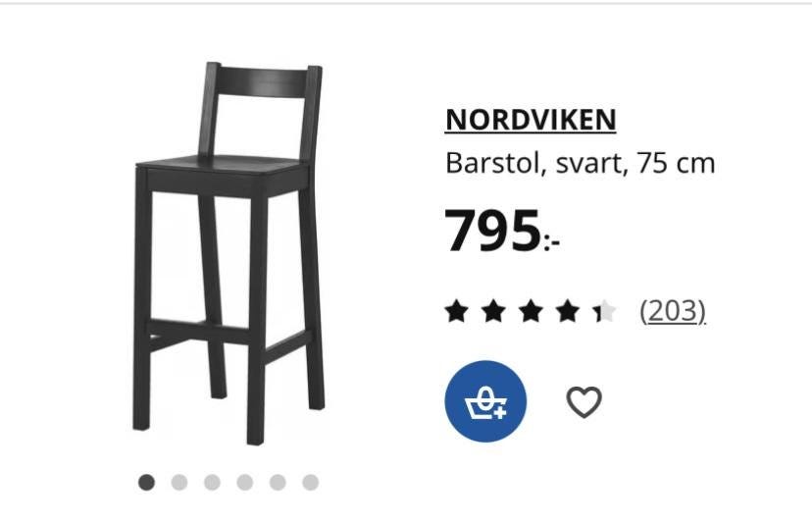Click the second rating star
Image resolution: width=812 pixels, height=523 pixels.
(493, 311)
